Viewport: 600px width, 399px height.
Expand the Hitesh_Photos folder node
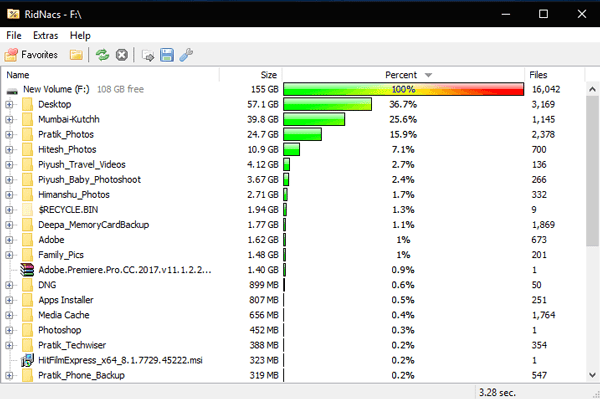(9, 150)
